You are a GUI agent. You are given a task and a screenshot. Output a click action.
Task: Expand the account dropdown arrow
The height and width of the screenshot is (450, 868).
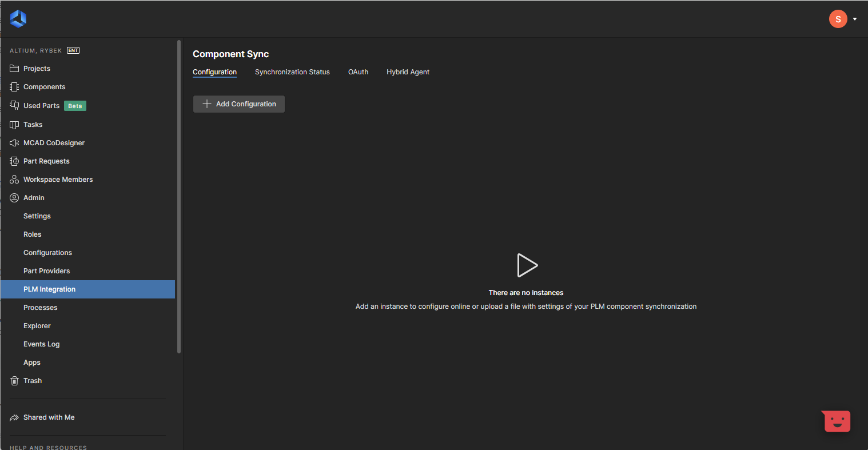(x=855, y=19)
